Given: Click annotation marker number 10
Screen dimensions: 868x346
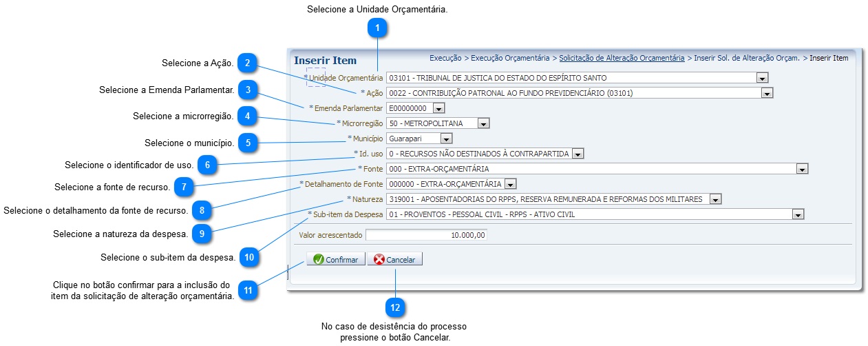Looking at the screenshot, I should pos(249,257).
